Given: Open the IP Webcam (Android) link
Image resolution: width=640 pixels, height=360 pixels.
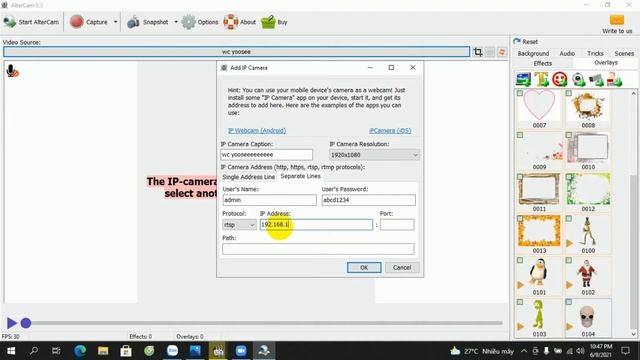Looking at the screenshot, I should (257, 131).
